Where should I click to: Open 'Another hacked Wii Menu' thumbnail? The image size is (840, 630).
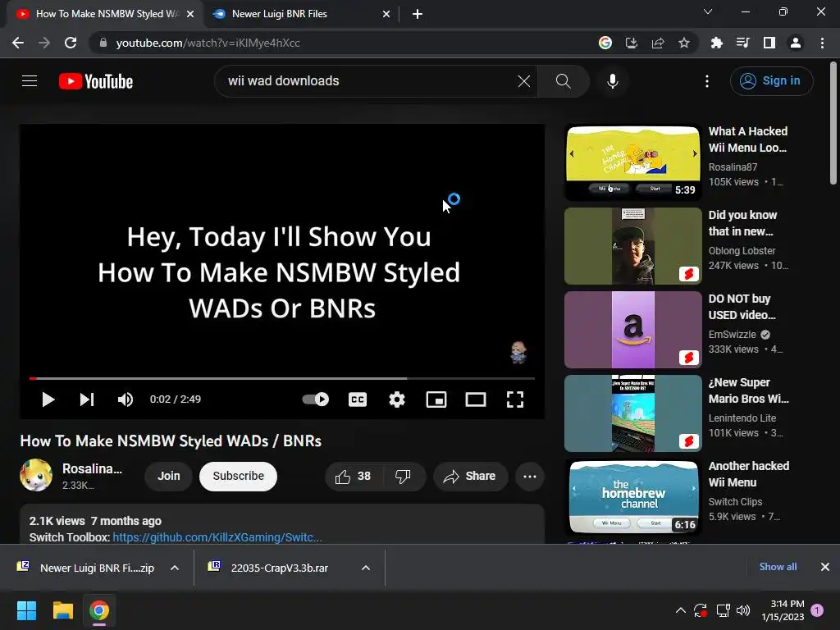[632, 496]
